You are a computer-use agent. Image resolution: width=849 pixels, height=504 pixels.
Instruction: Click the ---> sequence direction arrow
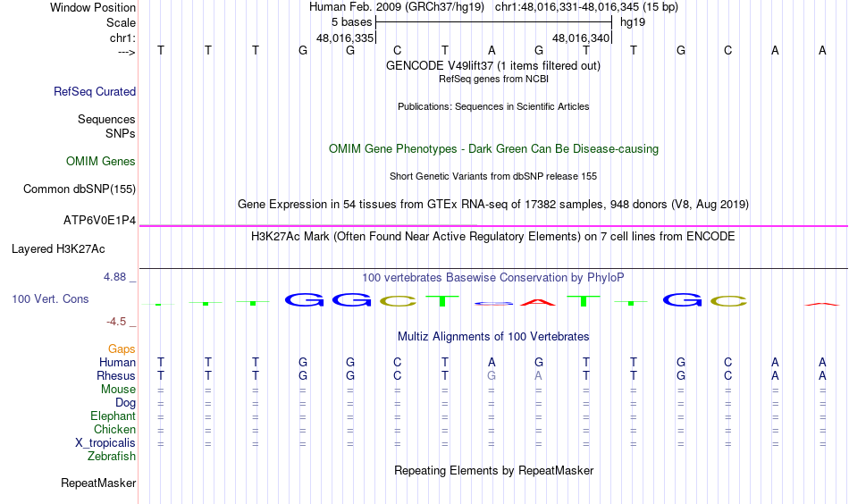point(127,52)
